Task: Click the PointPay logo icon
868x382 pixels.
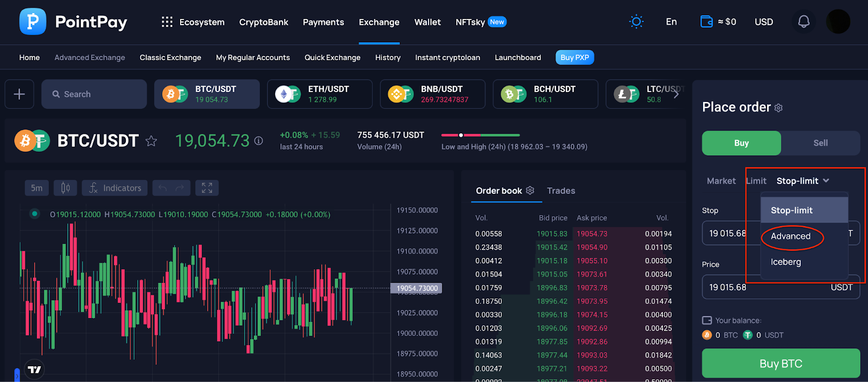Action: 33,22
